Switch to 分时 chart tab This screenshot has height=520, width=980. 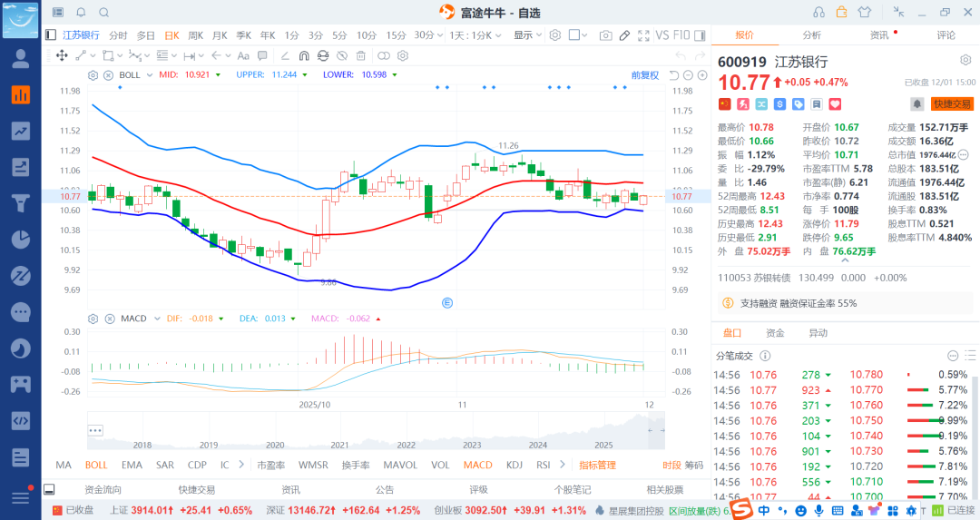[118, 35]
